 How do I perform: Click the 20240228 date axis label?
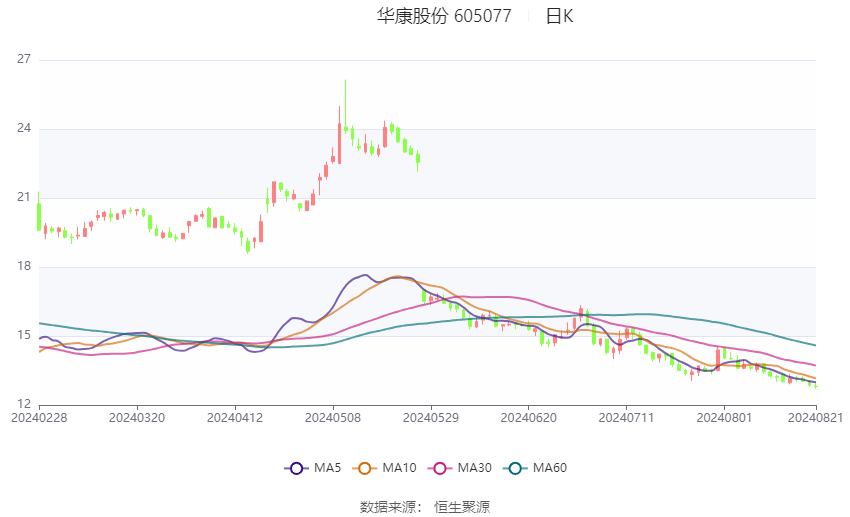pyautogui.click(x=39, y=418)
